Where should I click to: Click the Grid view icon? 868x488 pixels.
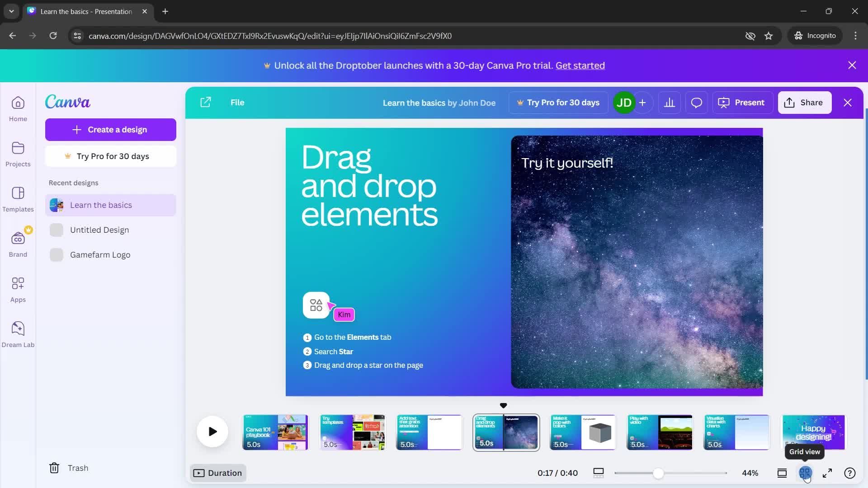[805, 473]
